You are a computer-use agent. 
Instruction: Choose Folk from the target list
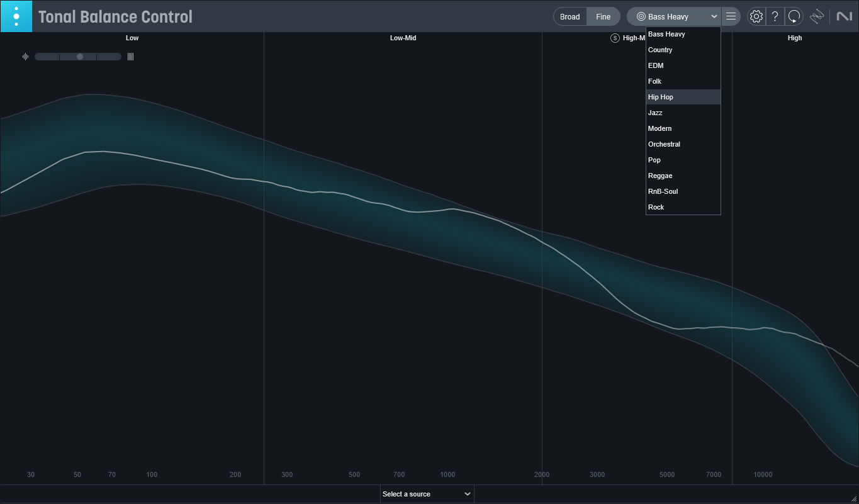[x=683, y=81]
